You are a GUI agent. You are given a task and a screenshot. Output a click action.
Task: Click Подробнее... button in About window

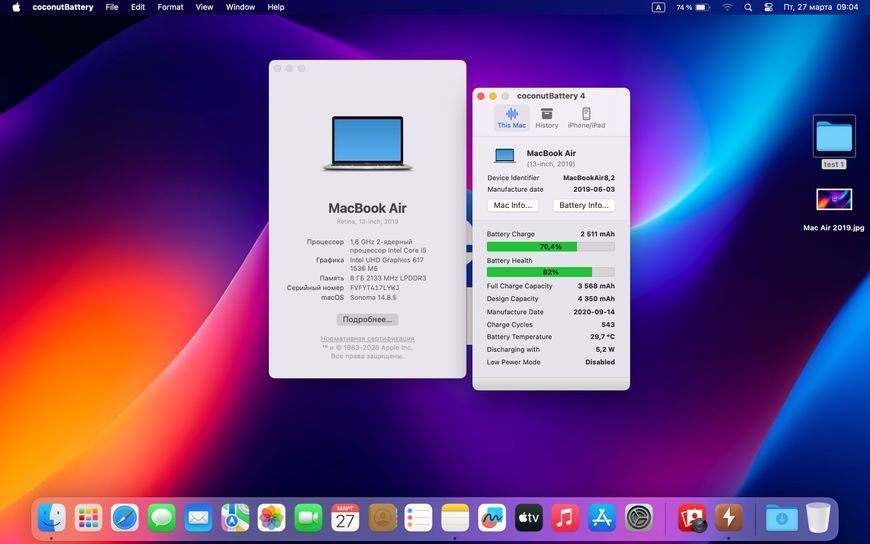[367, 320]
